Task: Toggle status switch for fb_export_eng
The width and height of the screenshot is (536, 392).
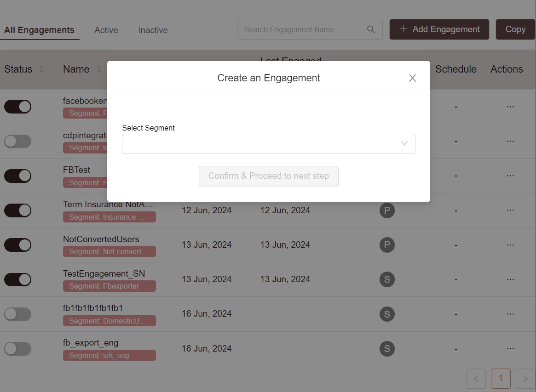Action: 17,349
